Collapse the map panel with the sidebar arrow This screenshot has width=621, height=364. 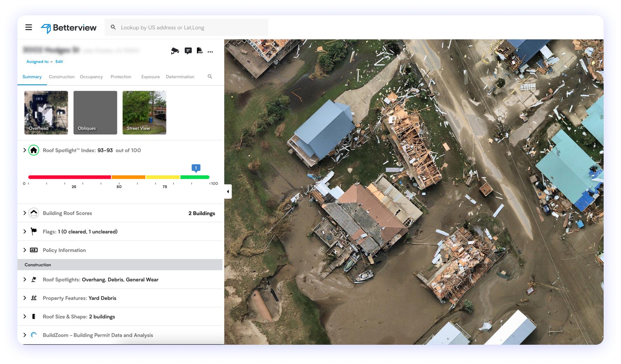228,191
